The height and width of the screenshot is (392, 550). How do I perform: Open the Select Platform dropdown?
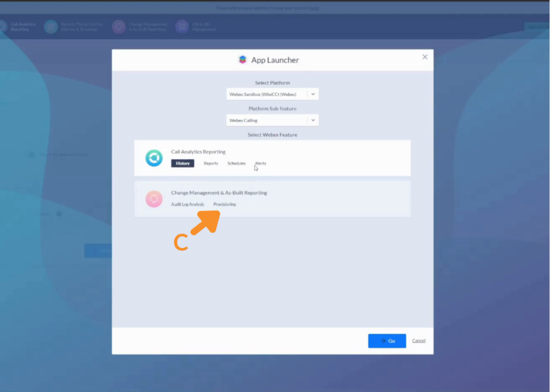[x=272, y=94]
